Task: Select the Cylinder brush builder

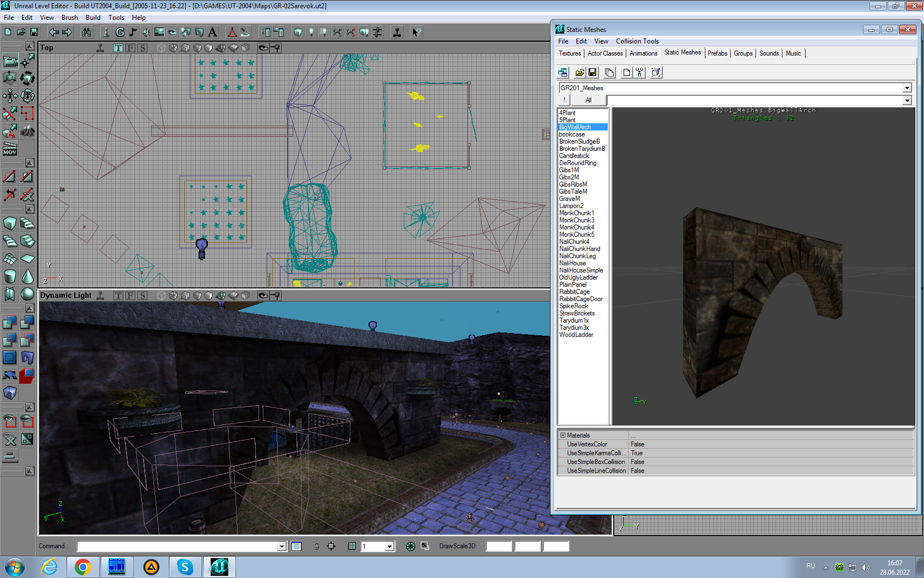Action: (x=10, y=276)
